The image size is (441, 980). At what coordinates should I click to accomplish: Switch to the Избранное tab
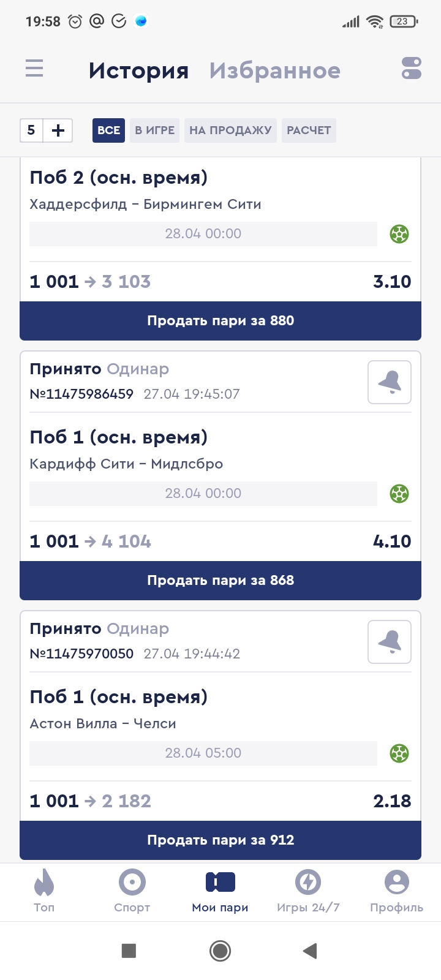click(x=274, y=70)
